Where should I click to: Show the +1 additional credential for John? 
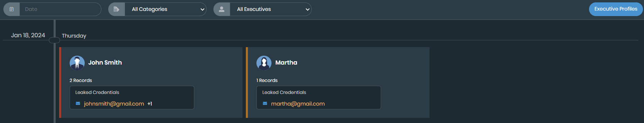150,104
